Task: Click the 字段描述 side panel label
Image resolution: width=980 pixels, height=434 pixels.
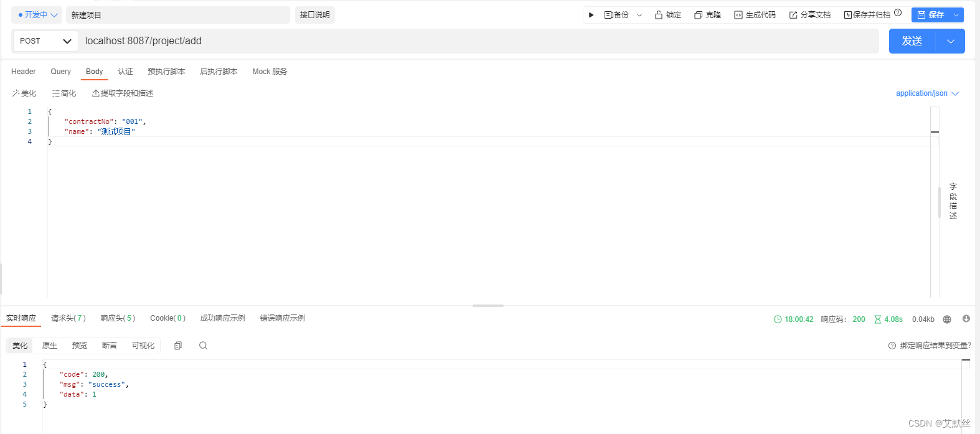Action: point(953,201)
